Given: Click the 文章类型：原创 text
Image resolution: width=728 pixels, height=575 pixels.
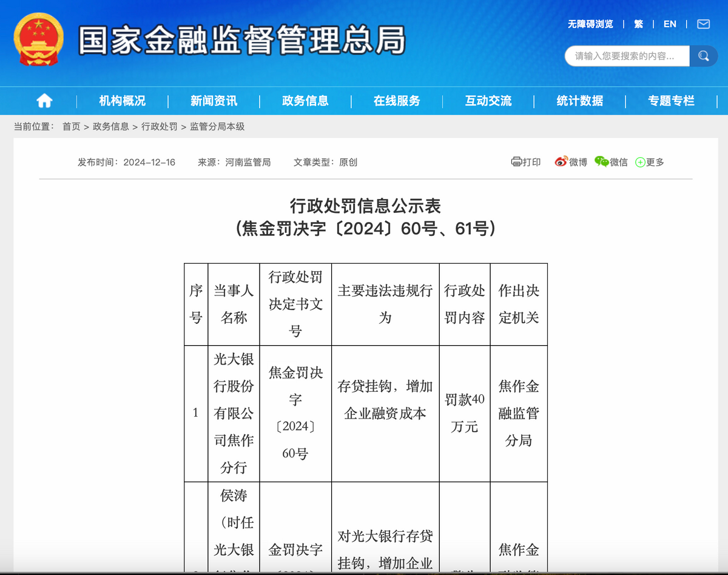Looking at the screenshot, I should tap(325, 162).
